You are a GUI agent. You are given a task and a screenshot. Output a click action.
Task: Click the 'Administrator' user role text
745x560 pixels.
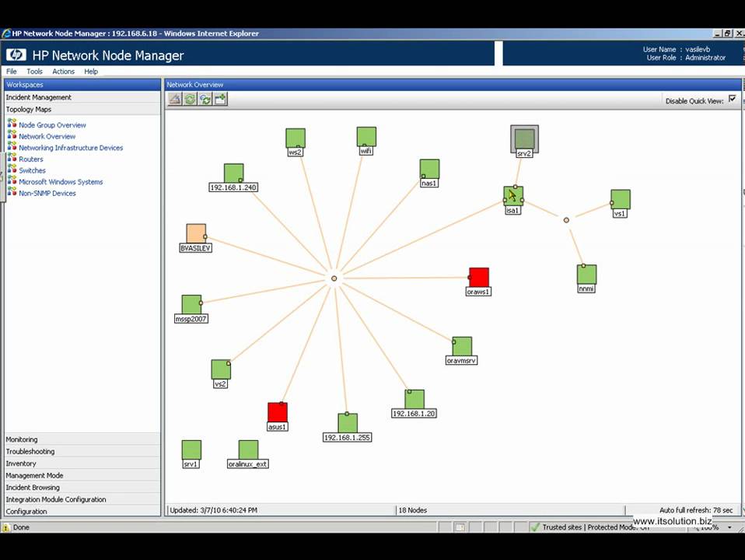click(705, 58)
